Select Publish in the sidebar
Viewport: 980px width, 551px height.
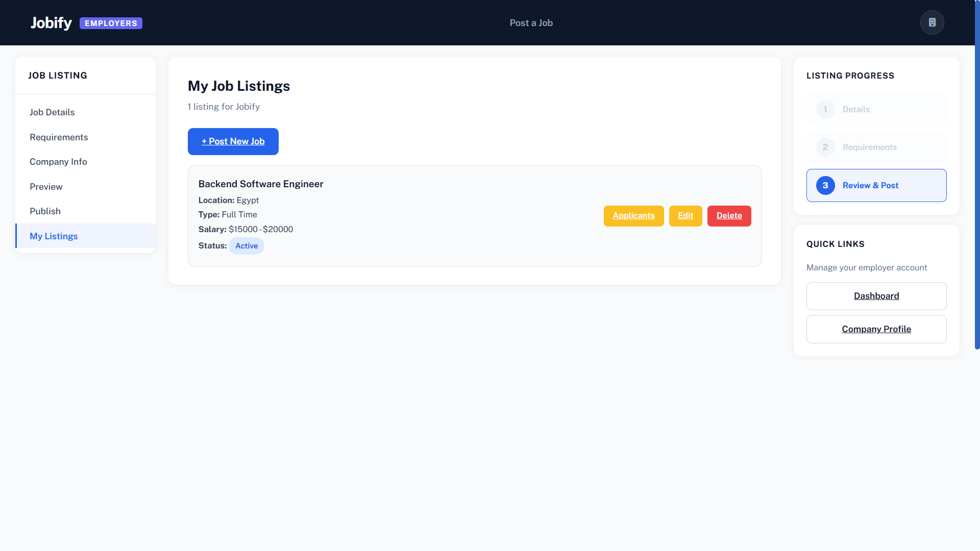click(x=86, y=211)
